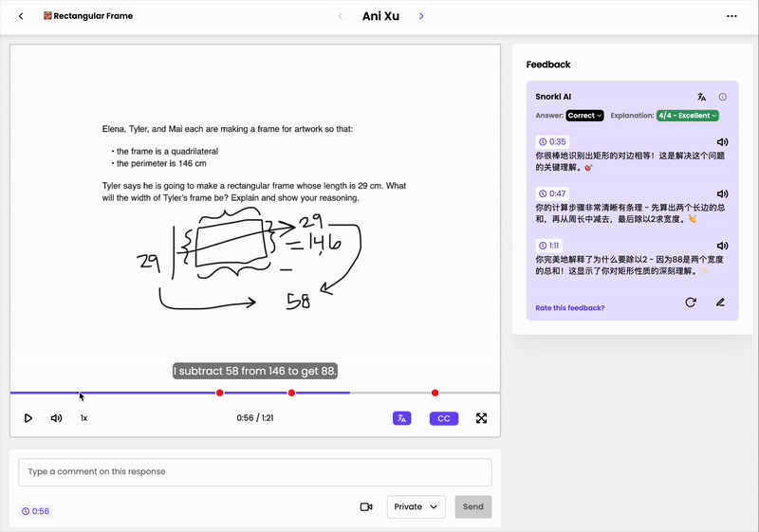Open the three-dot more options menu
The width and height of the screenshot is (759, 532).
(x=731, y=16)
